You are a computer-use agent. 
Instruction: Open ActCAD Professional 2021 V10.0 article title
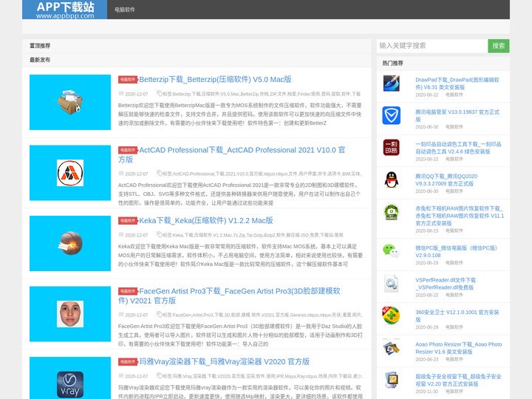tap(231, 154)
